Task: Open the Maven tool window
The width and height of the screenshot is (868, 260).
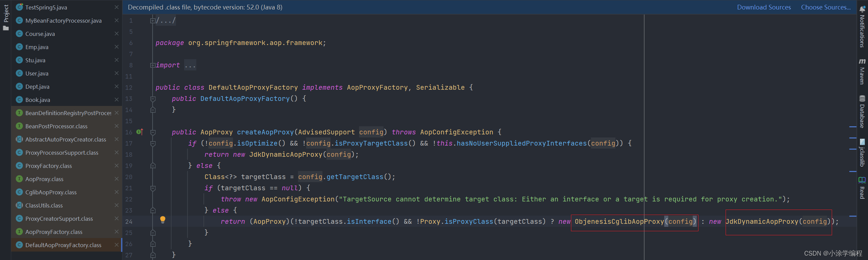Action: click(862, 72)
